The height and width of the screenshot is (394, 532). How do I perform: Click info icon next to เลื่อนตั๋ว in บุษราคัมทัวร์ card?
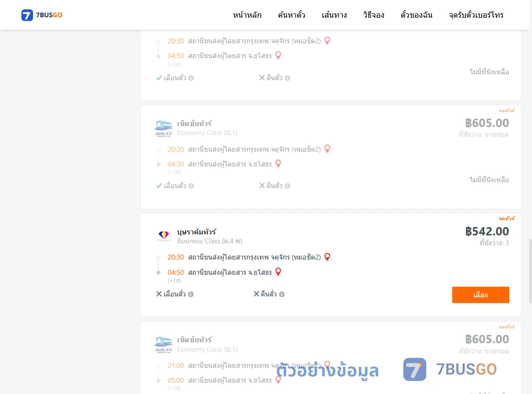(191, 294)
